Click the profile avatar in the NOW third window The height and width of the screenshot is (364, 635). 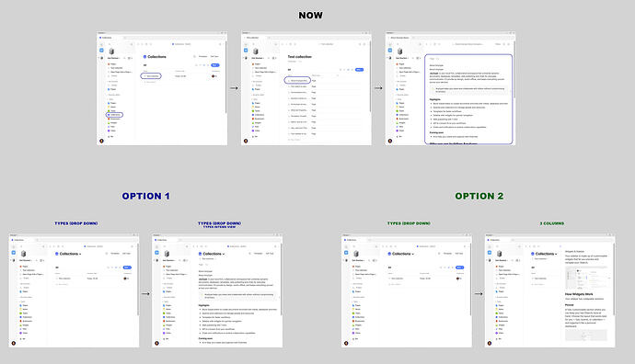[x=390, y=141]
